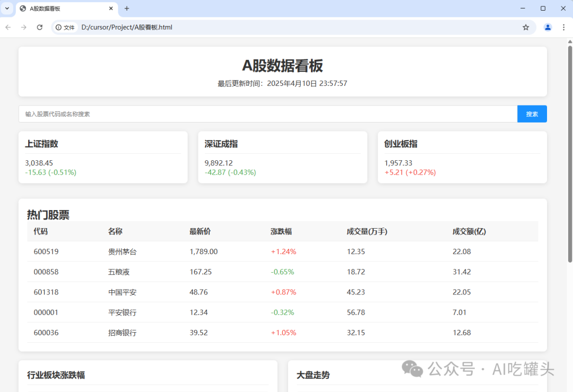Open a new tab with the plus icon

coord(127,8)
